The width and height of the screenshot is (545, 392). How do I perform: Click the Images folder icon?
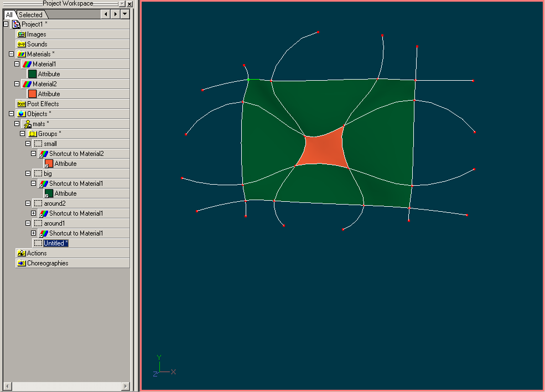coord(22,34)
